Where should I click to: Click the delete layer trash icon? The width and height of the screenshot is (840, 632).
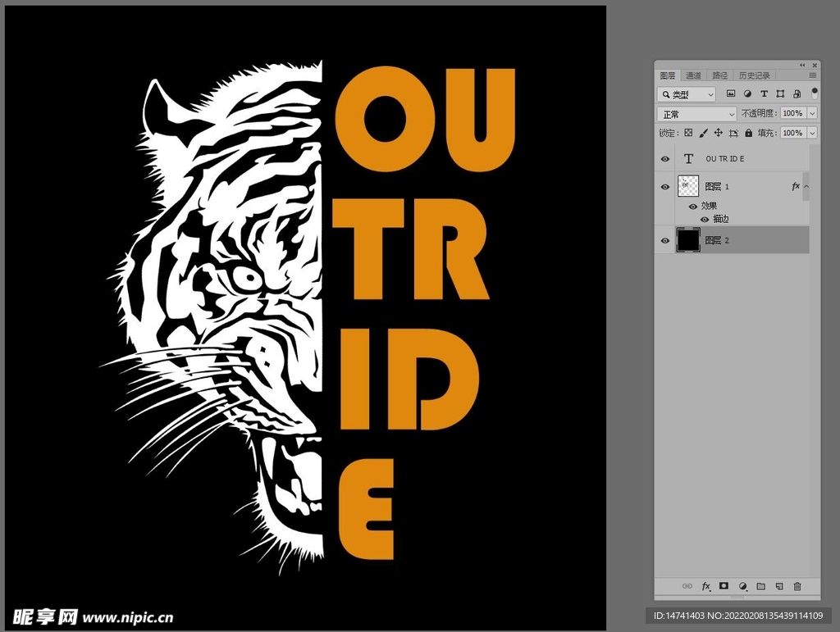click(797, 587)
